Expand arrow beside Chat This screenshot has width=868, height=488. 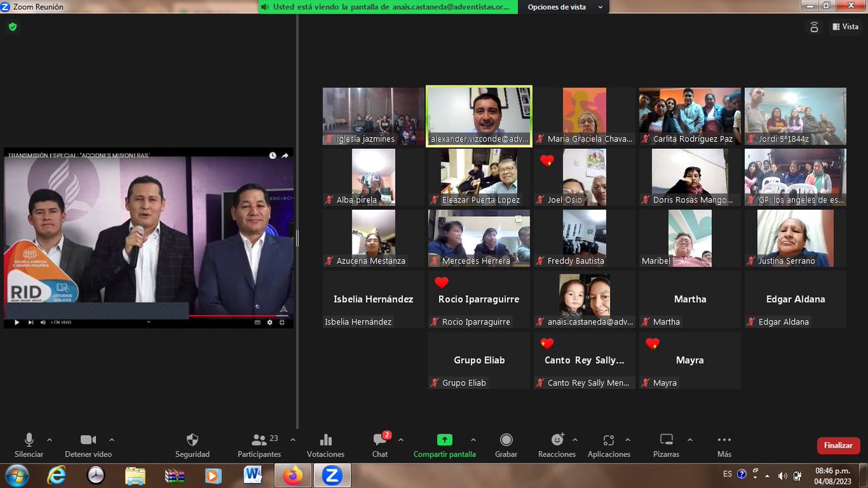click(401, 440)
